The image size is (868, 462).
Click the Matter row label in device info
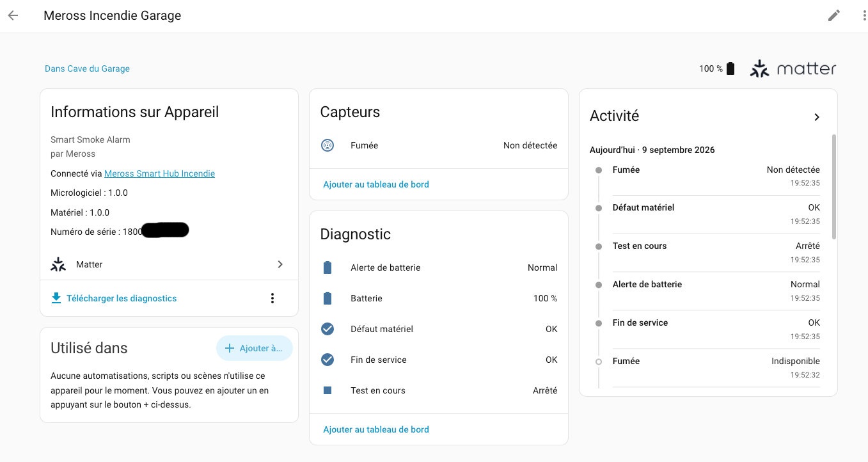89,264
